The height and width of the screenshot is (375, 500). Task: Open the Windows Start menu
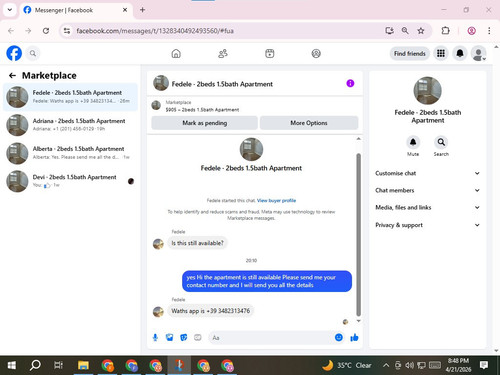[x=12, y=365]
